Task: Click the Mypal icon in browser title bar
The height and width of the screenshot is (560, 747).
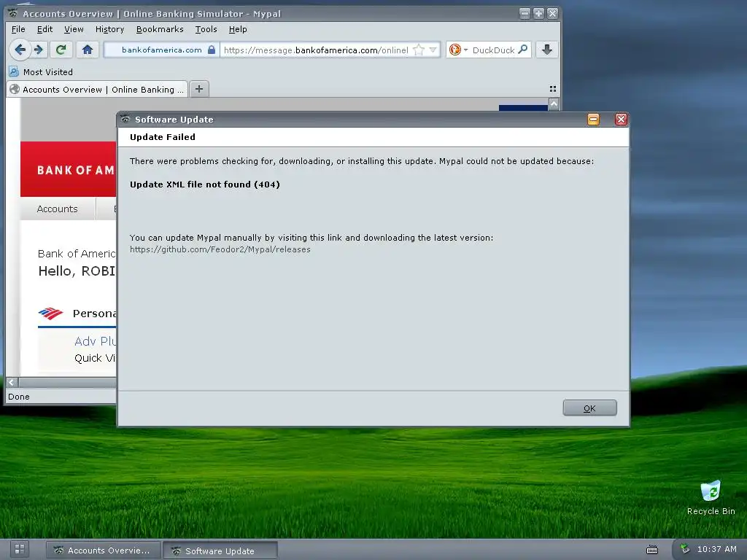Action: [13, 13]
